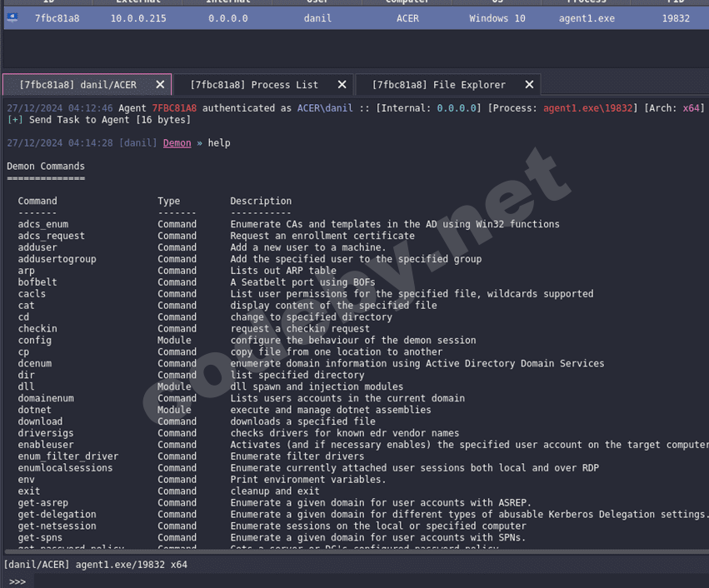The image size is (709, 588).
Task: Click 'enableuser' command entry
Action: [x=46, y=446]
